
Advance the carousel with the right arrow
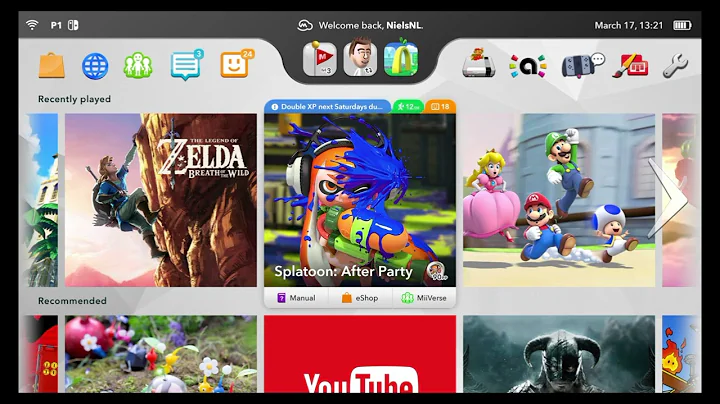pyautogui.click(x=668, y=199)
